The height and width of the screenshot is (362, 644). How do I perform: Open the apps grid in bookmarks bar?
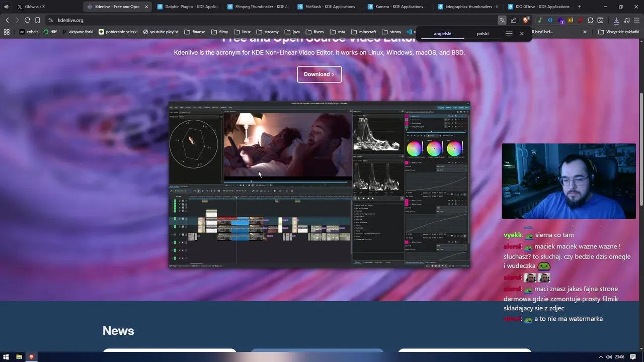tap(7, 32)
